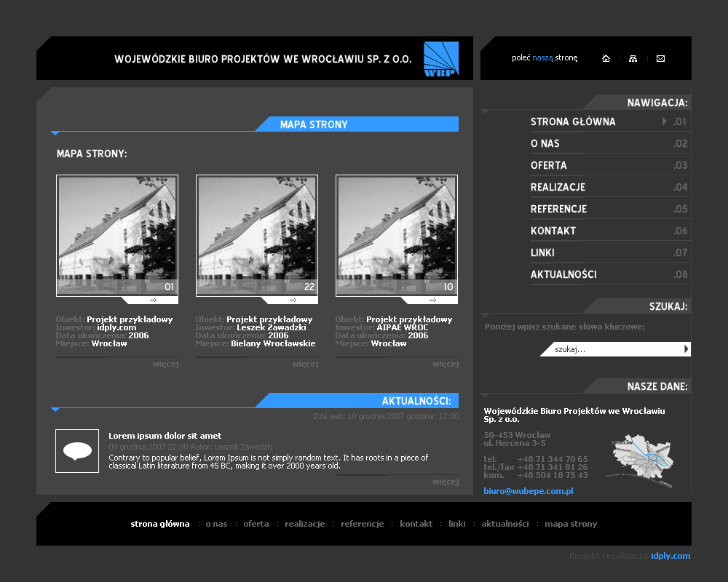The image size is (728, 582).
Task: Go to KONTAKT in the sidebar navigation
Action: [x=553, y=231]
